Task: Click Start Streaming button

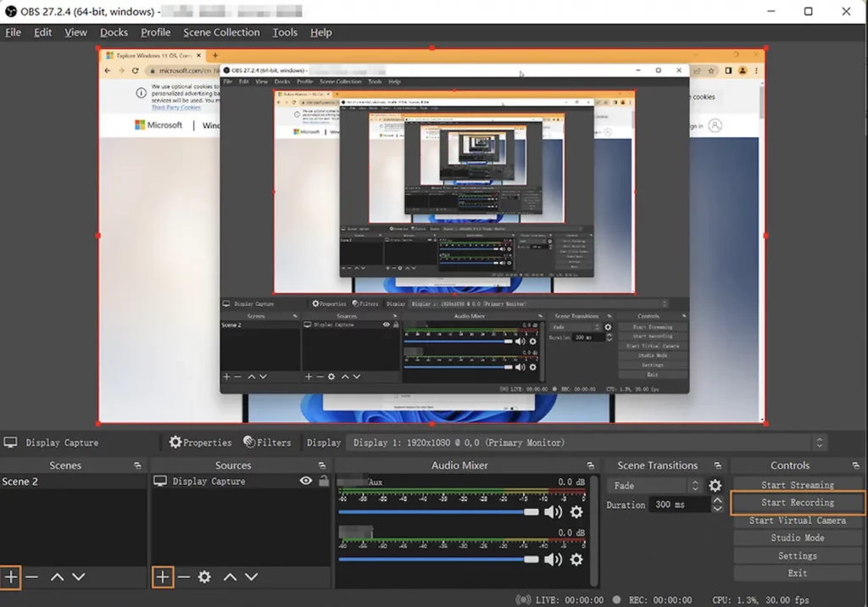Action: pos(797,485)
